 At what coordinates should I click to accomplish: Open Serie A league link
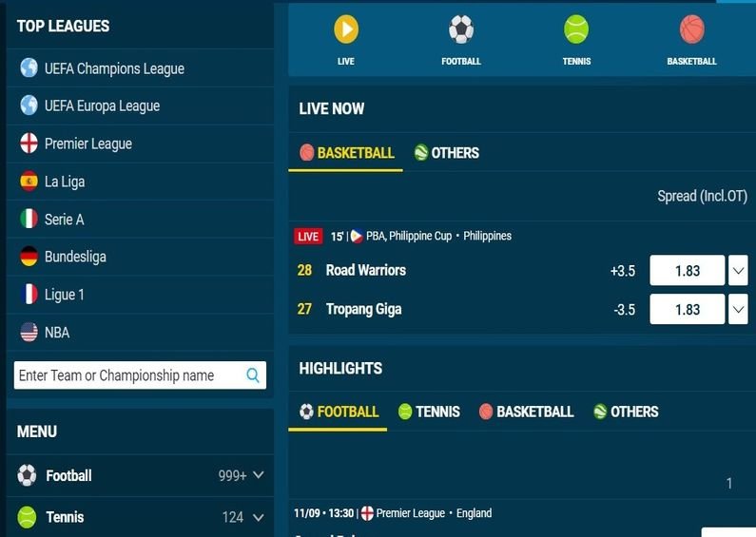(x=64, y=220)
